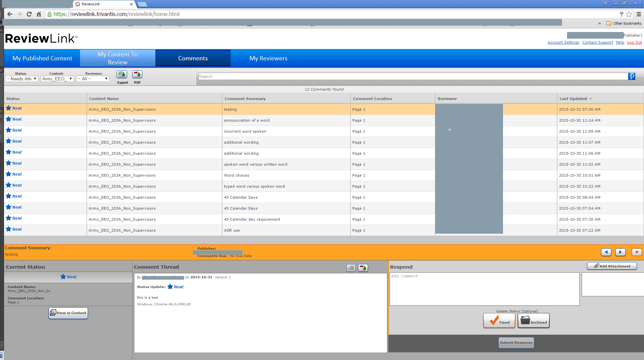
Task: Click the Help link
Action: 620,42
